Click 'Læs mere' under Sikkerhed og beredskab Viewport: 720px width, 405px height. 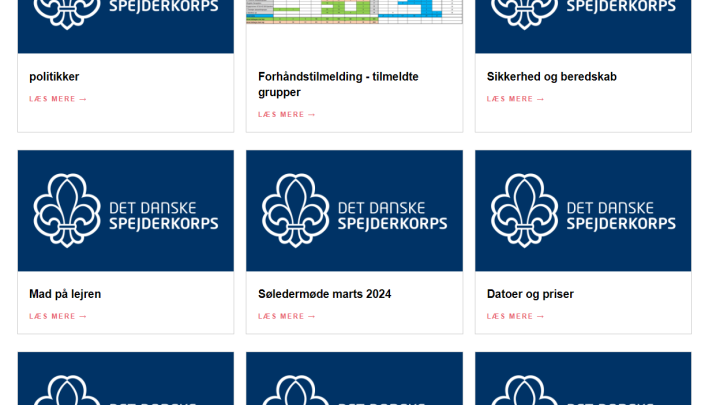pyautogui.click(x=516, y=99)
